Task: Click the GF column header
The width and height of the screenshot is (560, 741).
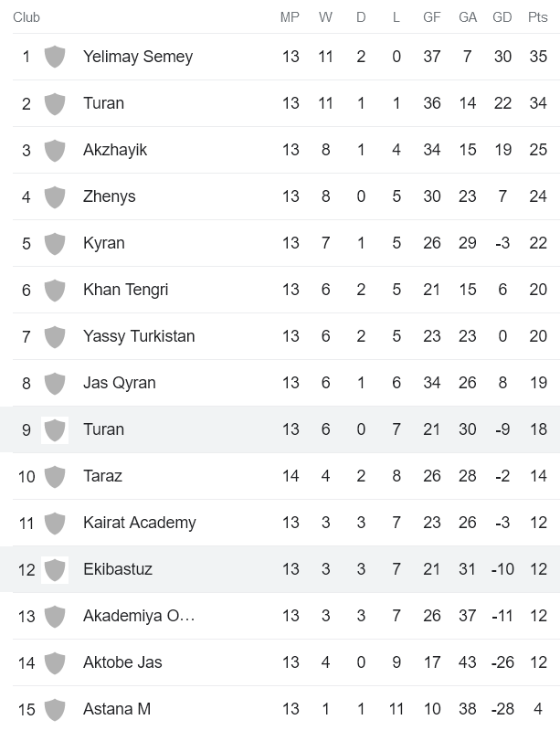Action: [x=431, y=16]
